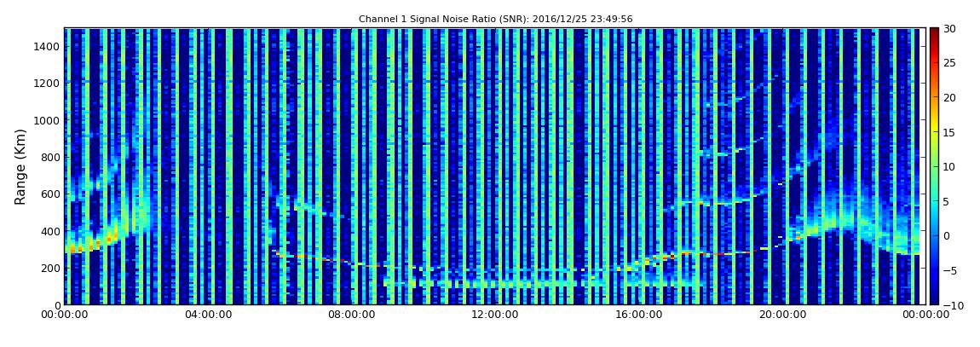The height and width of the screenshot is (347, 980).
Task: Click the colorbar value 10
Action: 949,167
